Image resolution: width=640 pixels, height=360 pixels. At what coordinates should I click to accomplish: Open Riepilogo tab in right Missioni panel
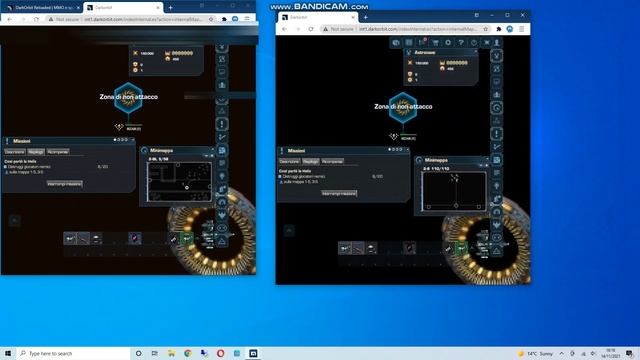click(311, 162)
